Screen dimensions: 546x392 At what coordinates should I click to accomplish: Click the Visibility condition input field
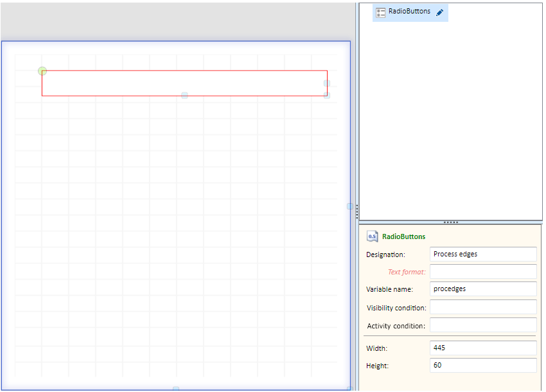click(483, 307)
